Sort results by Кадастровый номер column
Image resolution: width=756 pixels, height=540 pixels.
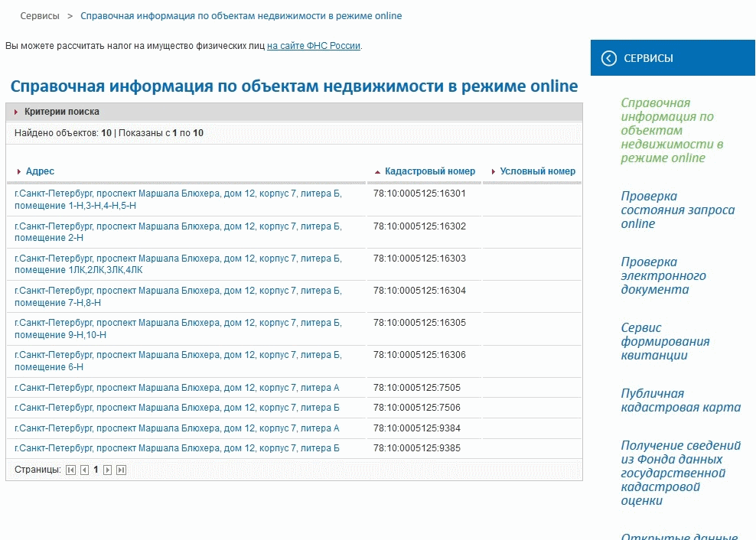(429, 171)
